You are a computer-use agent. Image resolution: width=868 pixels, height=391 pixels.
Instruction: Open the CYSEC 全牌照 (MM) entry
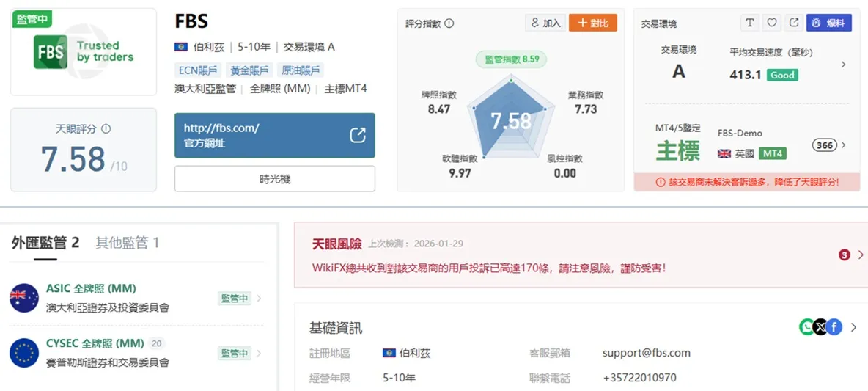95,343
